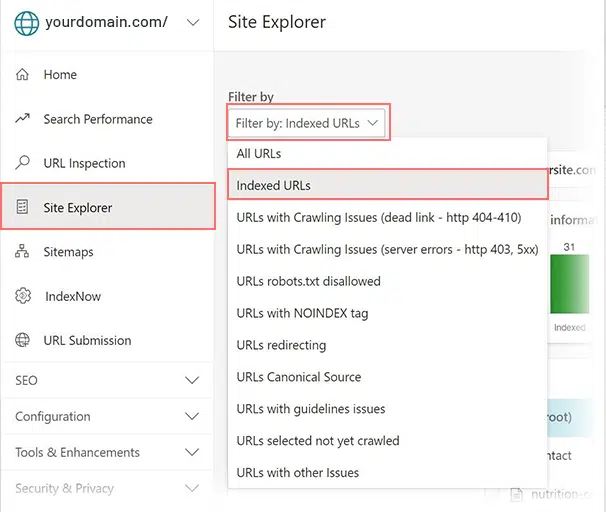
Task: Select URLs redirecting filter option
Action: (x=388, y=345)
